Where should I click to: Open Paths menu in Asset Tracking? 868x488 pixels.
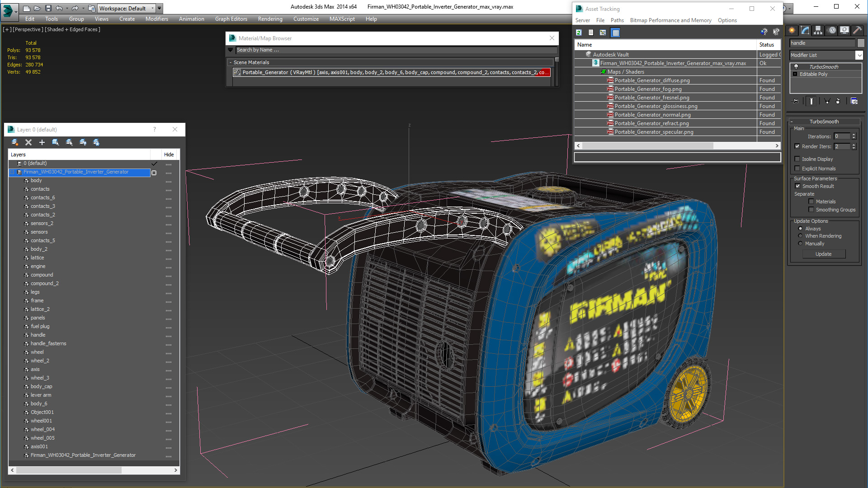pyautogui.click(x=617, y=20)
